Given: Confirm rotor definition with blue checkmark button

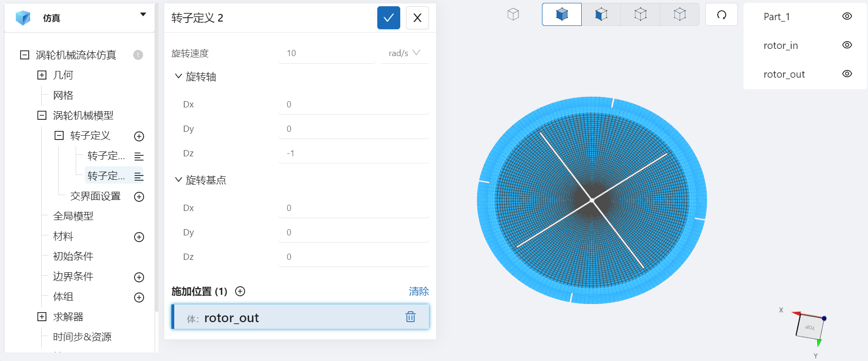Looking at the screenshot, I should 388,18.
